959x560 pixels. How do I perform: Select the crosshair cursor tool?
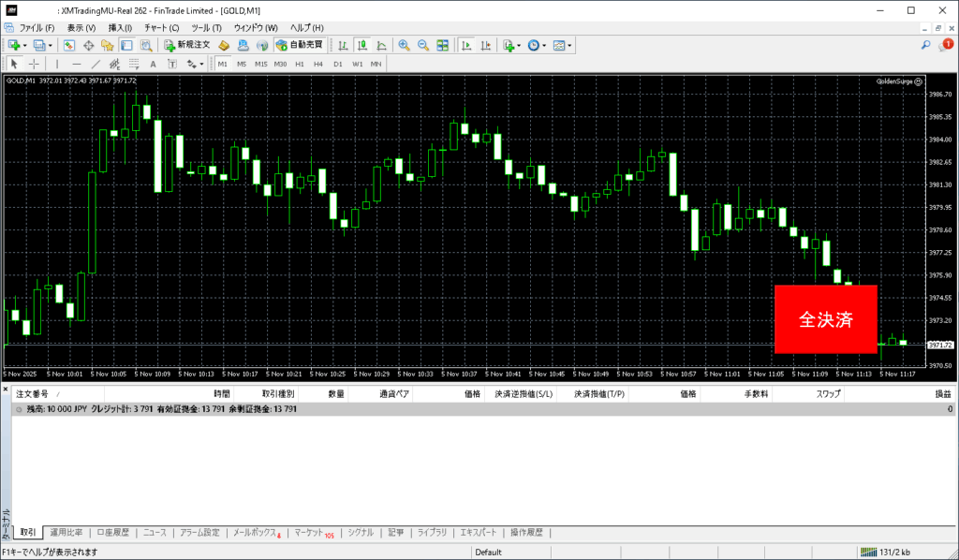tap(35, 64)
